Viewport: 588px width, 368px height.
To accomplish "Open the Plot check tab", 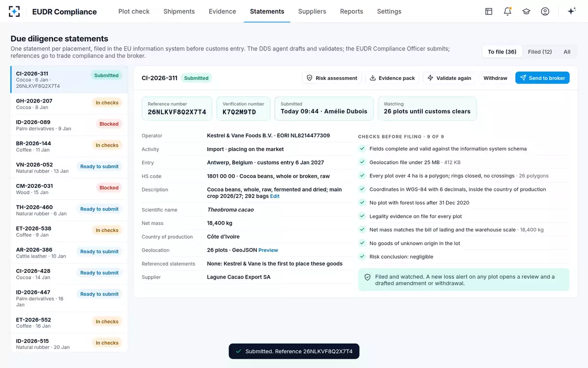I will [134, 11].
